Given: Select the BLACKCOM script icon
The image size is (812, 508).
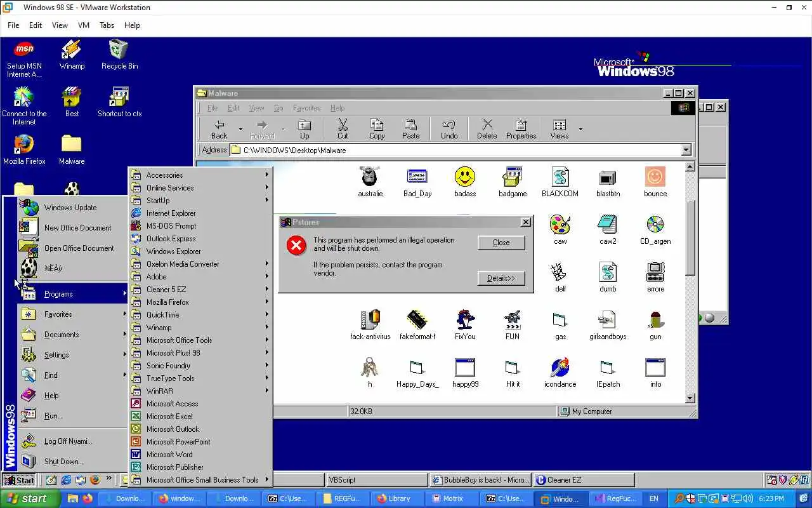Looking at the screenshot, I should point(560,178).
